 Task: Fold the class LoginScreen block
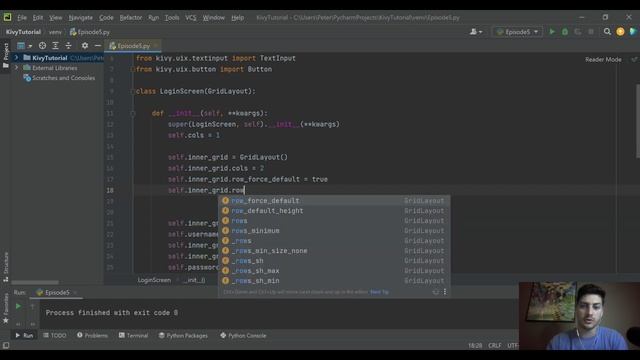tap(133, 91)
